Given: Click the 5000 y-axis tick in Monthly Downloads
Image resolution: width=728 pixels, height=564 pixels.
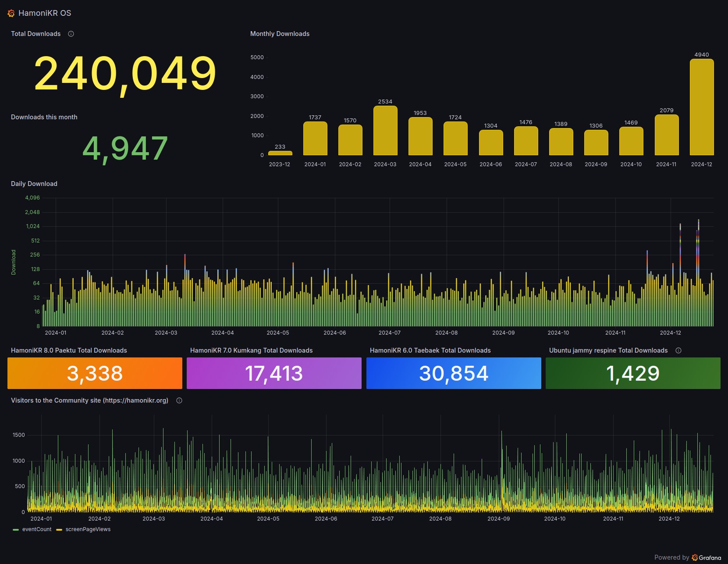Looking at the screenshot, I should pos(257,57).
